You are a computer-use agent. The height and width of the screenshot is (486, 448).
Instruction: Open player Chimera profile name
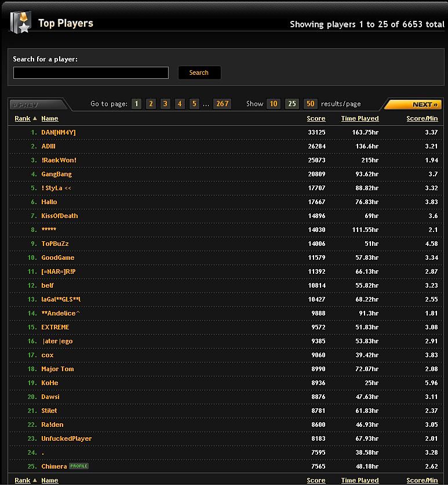click(54, 466)
